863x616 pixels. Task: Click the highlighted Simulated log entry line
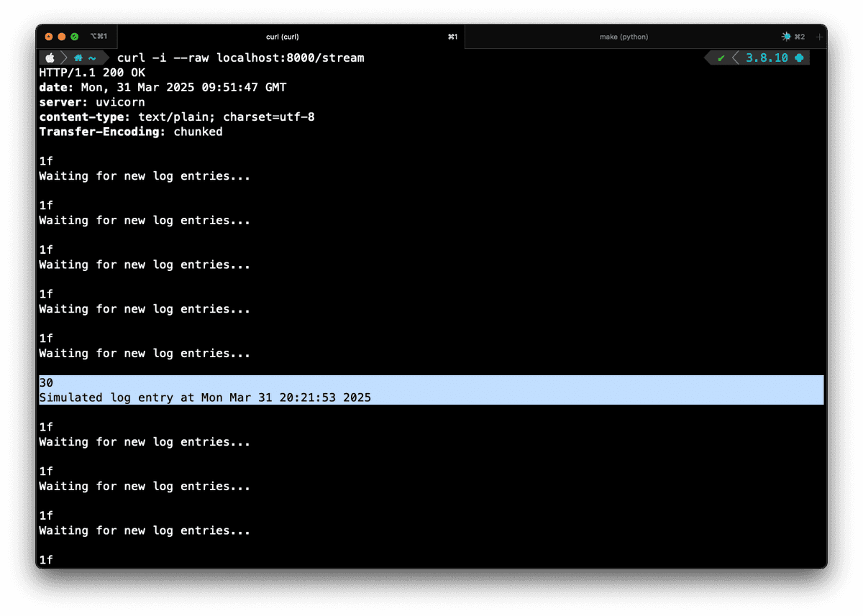point(204,397)
